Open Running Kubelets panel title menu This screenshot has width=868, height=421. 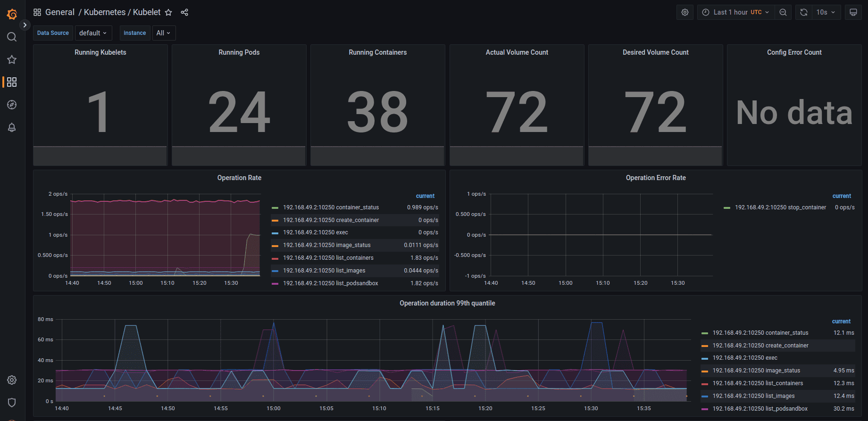tap(100, 52)
